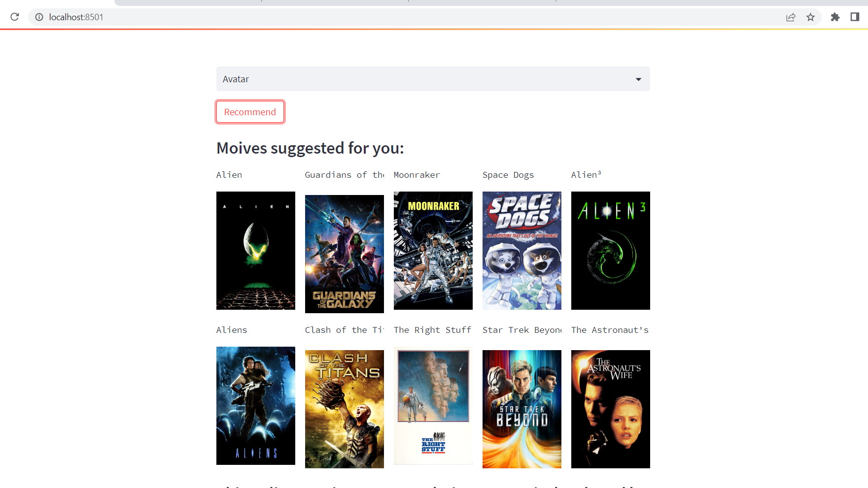This screenshot has height=488, width=868.
Task: Click the 'Moonraker' title text
Action: pos(417,175)
